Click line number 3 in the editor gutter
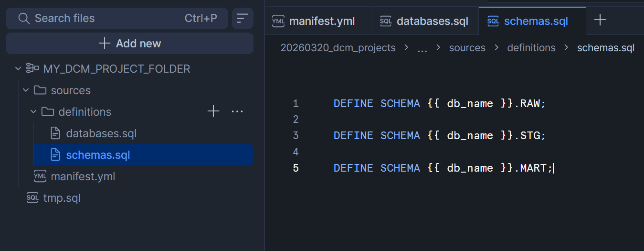Viewport: 644px width, 251px height. click(x=296, y=135)
